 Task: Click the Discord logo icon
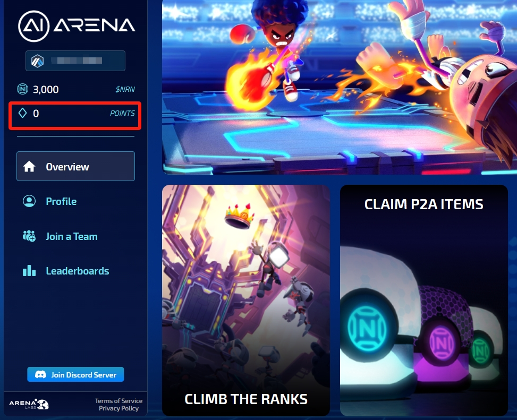[40, 374]
